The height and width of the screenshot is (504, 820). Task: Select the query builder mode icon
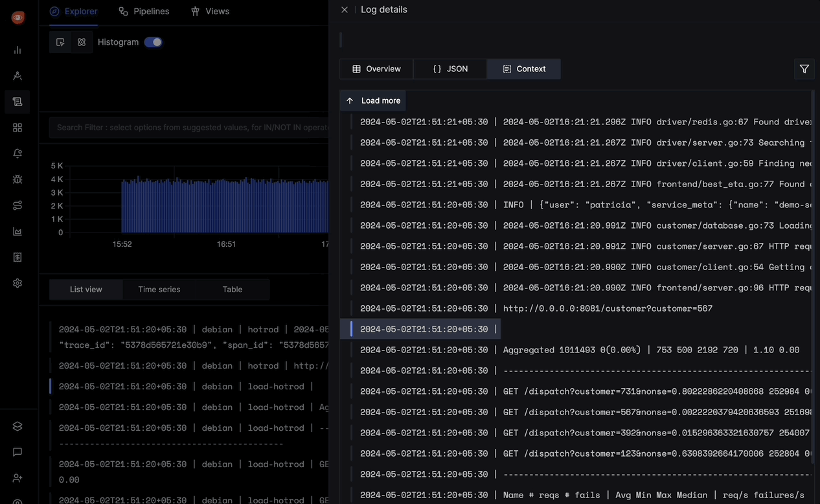point(60,42)
